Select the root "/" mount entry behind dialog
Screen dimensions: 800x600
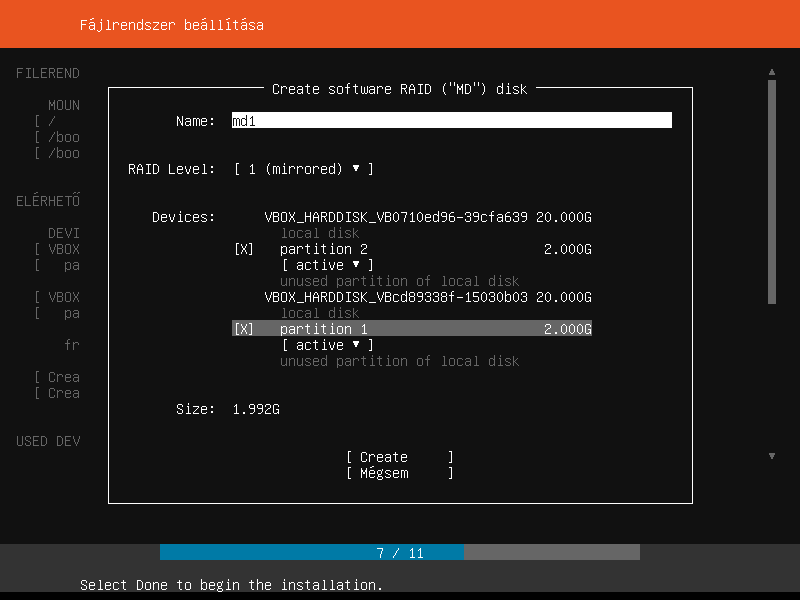tap(51, 121)
